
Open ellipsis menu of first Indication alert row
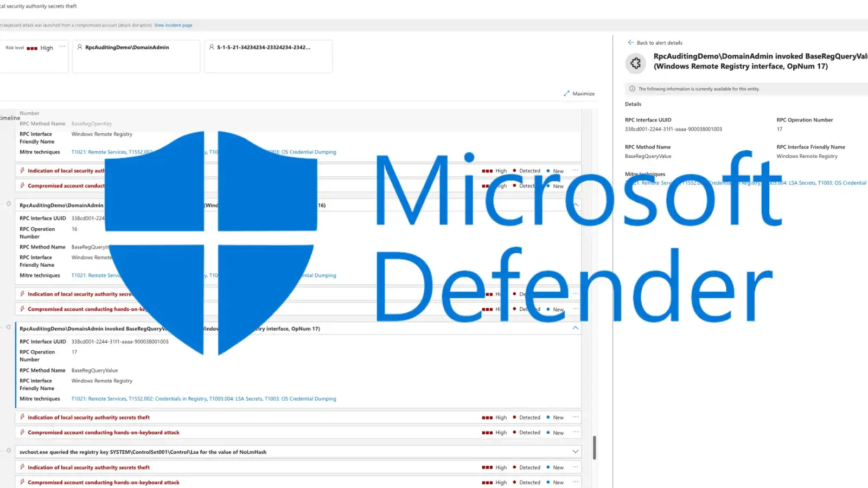pyautogui.click(x=575, y=170)
